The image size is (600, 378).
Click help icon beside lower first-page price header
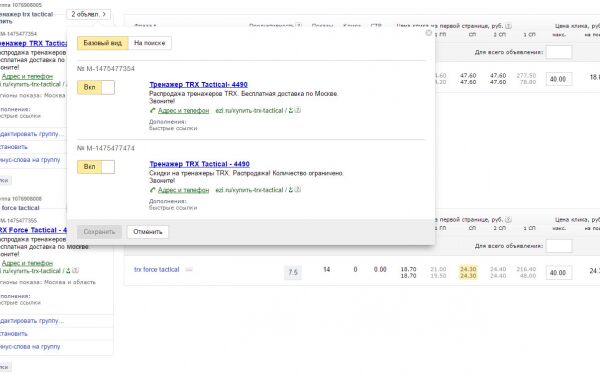point(508,220)
